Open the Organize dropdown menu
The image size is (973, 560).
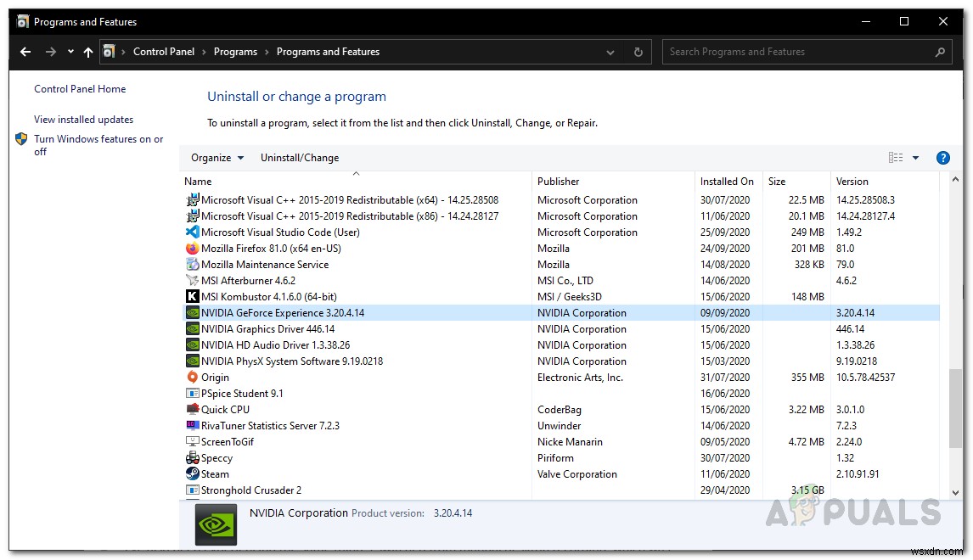[x=217, y=157]
